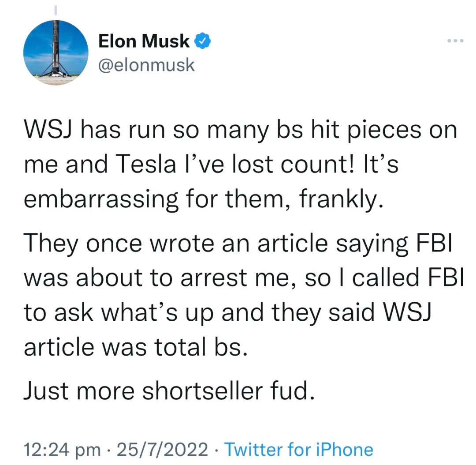
Task: Click the thread connector line above avatar
Action: click(x=55, y=10)
